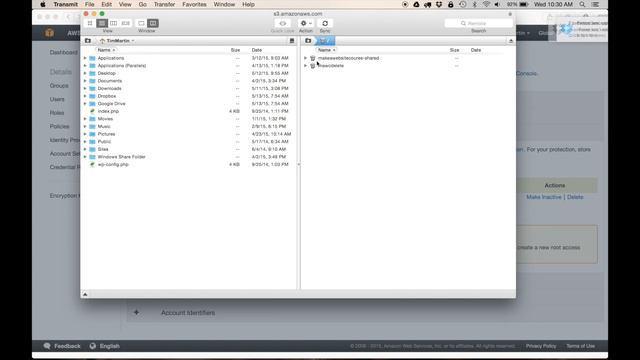Viewport: 640px width, 360px height.
Task: Open the TimMartin path dropdown
Action: point(117,41)
